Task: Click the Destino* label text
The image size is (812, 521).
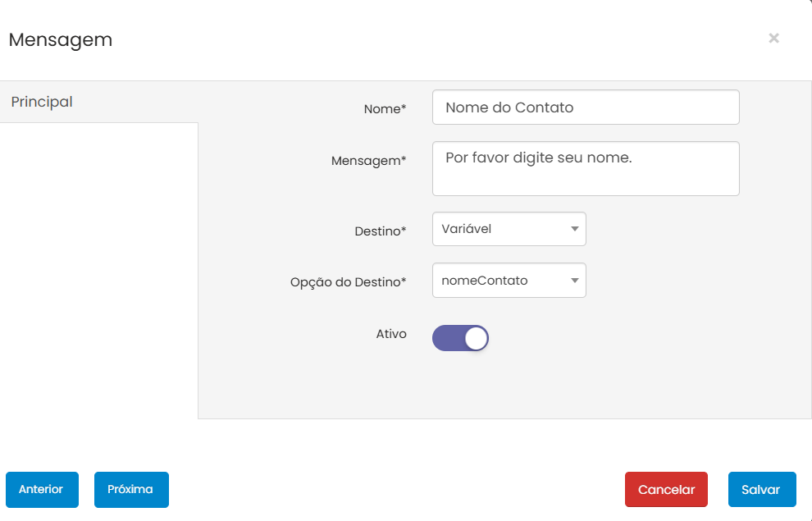Action: point(380,231)
